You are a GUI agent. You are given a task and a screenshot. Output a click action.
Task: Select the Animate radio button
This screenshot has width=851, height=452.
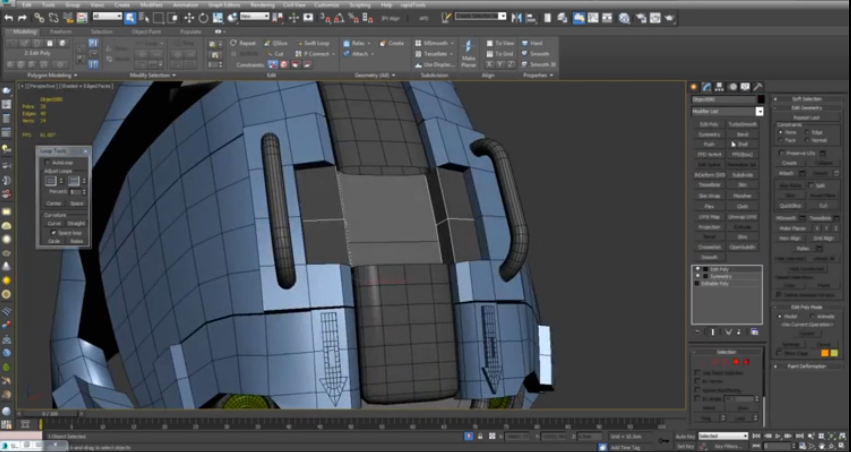[x=812, y=316]
